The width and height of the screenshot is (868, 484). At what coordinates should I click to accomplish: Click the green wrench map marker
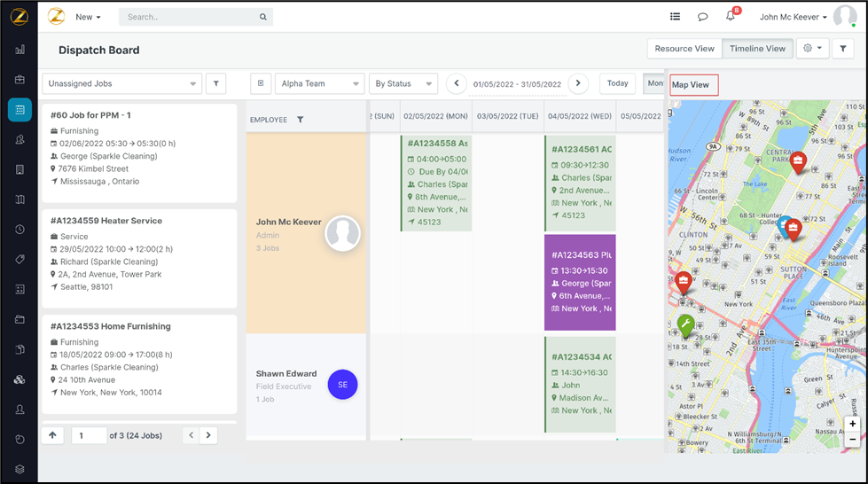pos(685,324)
